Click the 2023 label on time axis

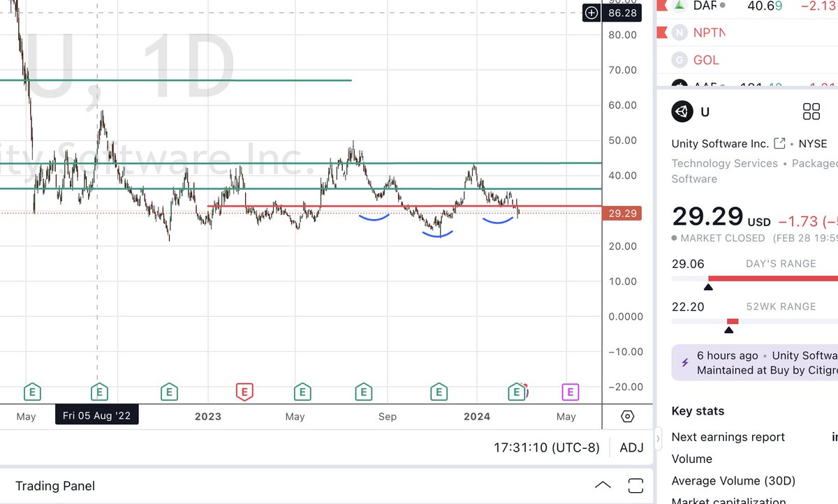click(x=208, y=416)
